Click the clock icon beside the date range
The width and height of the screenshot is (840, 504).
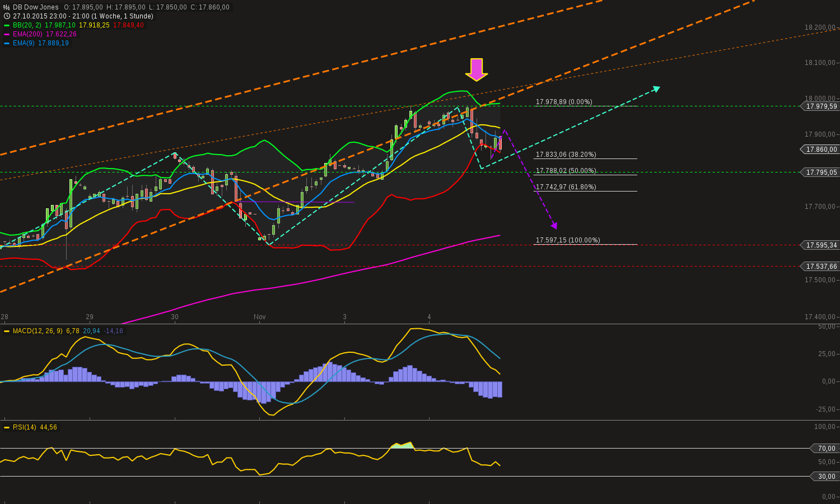pos(7,16)
